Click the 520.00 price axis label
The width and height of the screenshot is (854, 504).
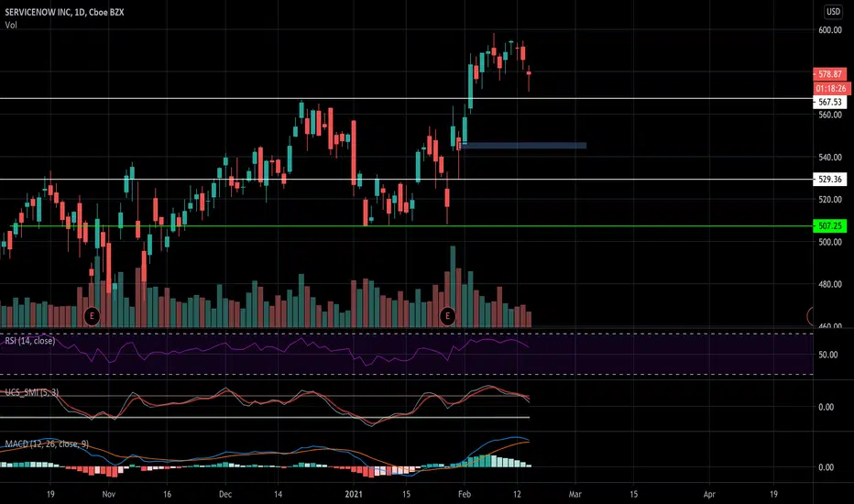pos(830,200)
